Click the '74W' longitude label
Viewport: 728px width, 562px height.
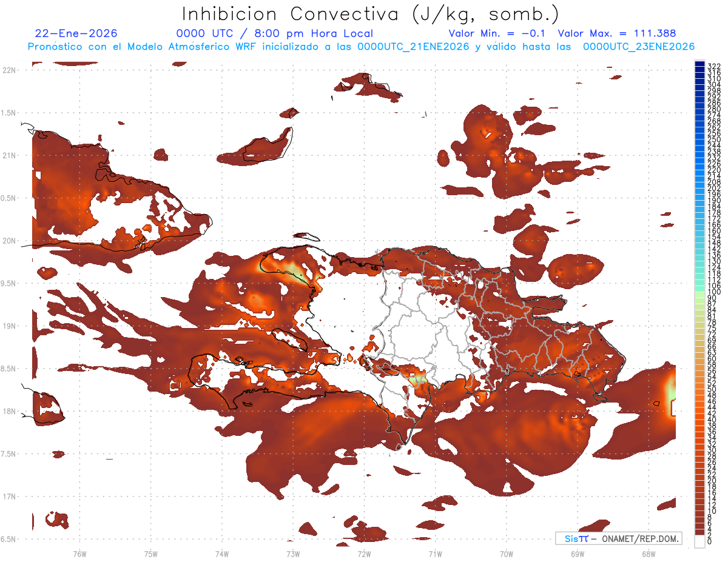click(x=221, y=554)
